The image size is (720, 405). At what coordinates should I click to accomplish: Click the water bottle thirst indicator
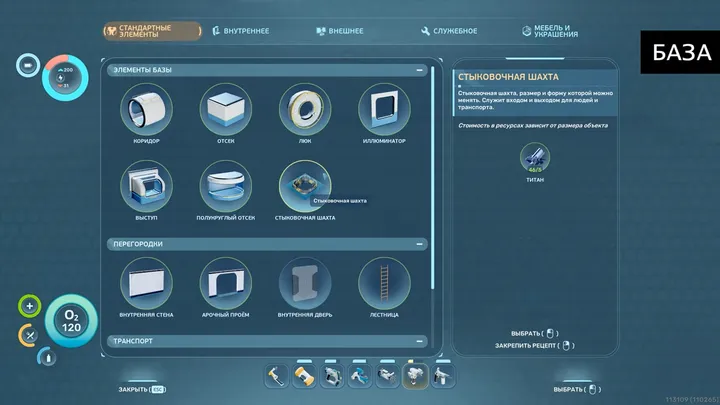pyautogui.click(x=48, y=357)
